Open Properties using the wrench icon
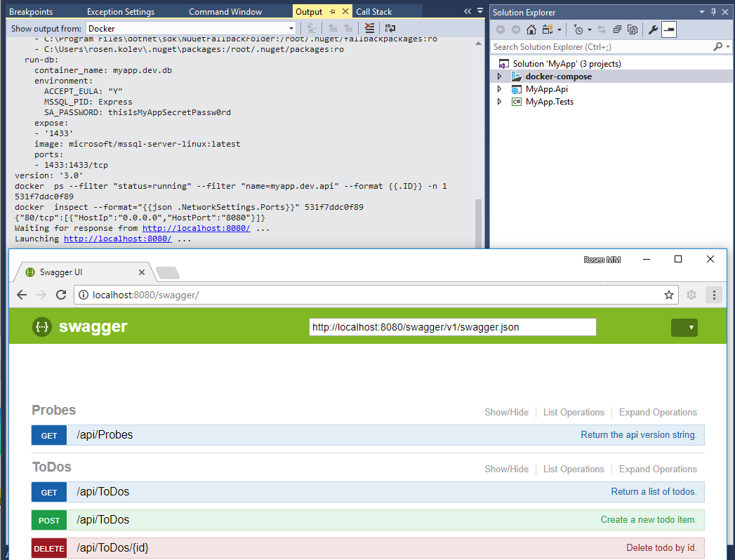 coord(654,29)
